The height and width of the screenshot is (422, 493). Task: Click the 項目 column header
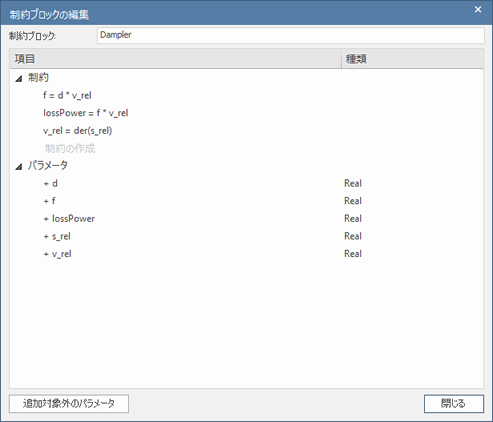point(176,59)
